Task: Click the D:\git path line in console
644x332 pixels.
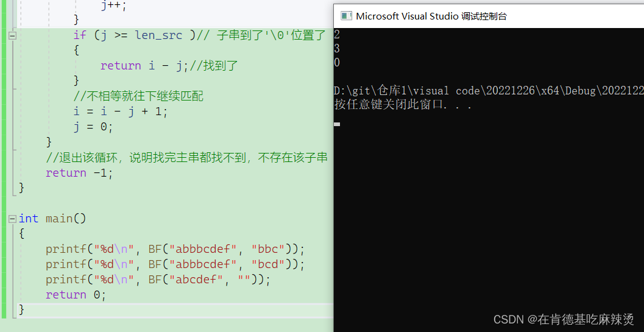Action: click(487, 91)
